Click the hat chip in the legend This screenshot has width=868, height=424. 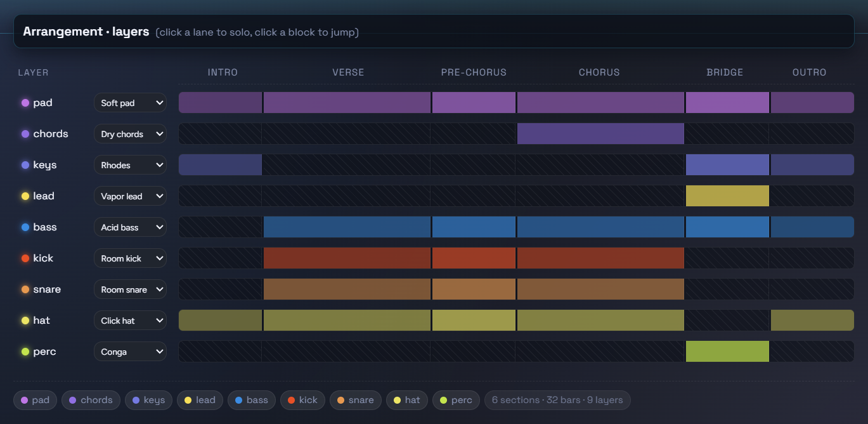(407, 400)
